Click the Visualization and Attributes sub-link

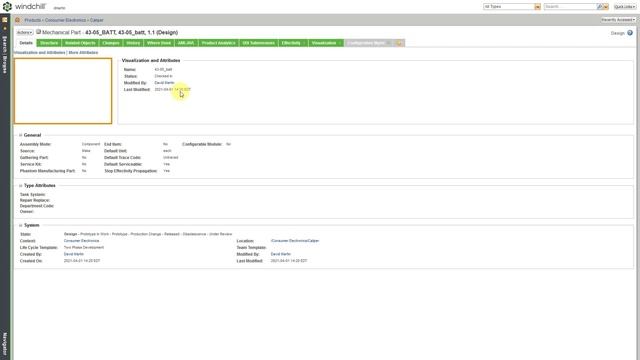click(x=40, y=53)
